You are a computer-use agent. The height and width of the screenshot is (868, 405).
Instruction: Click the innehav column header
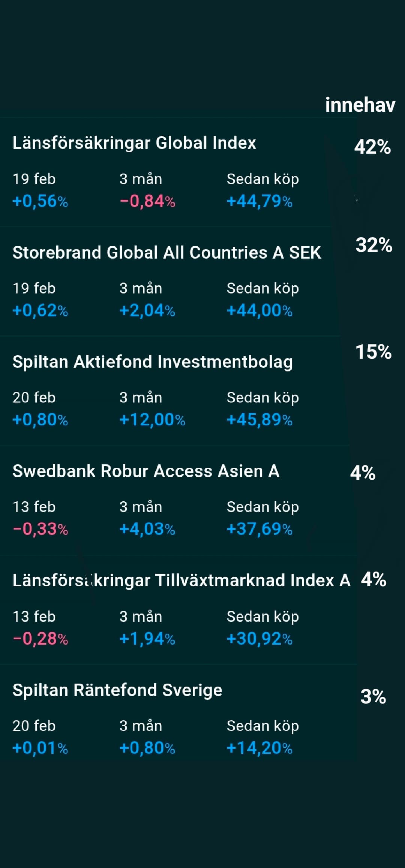point(360,105)
